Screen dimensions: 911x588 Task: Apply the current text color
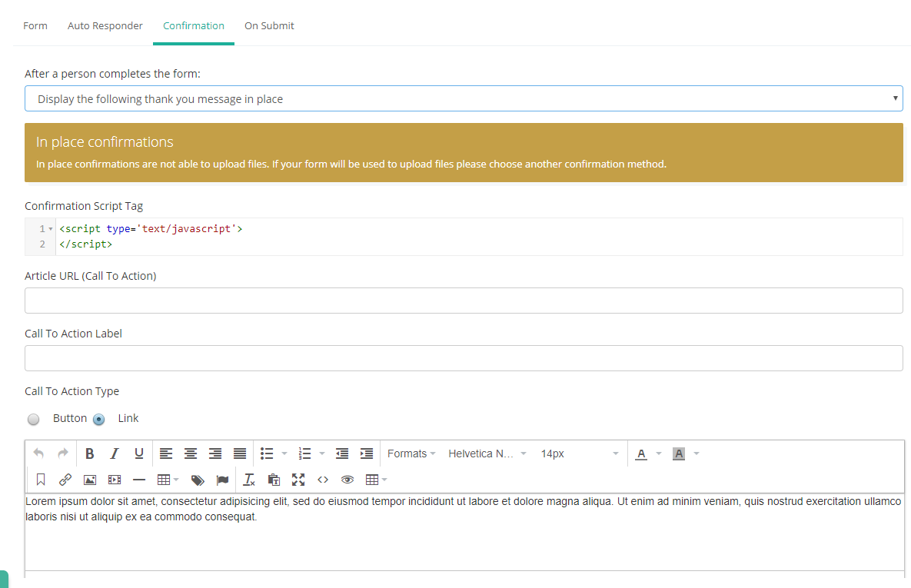point(641,453)
